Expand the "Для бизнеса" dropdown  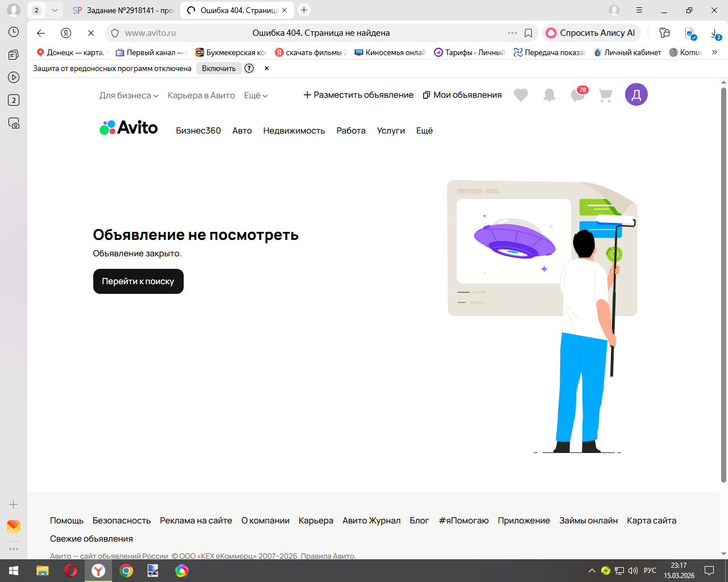point(129,95)
